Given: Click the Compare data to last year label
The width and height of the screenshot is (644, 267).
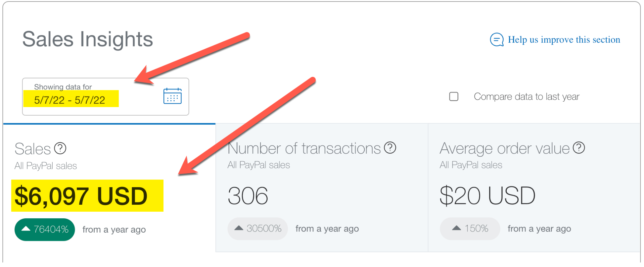Looking at the screenshot, I should coord(527,96).
